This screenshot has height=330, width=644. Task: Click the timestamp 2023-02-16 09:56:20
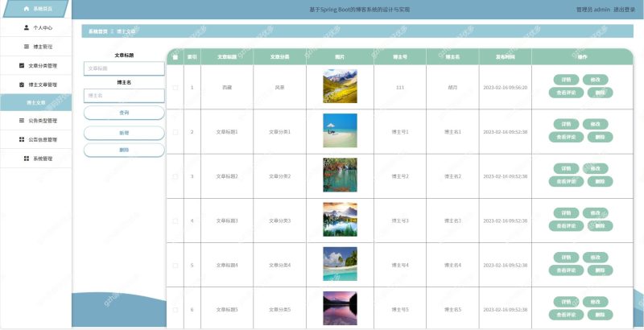(506, 88)
